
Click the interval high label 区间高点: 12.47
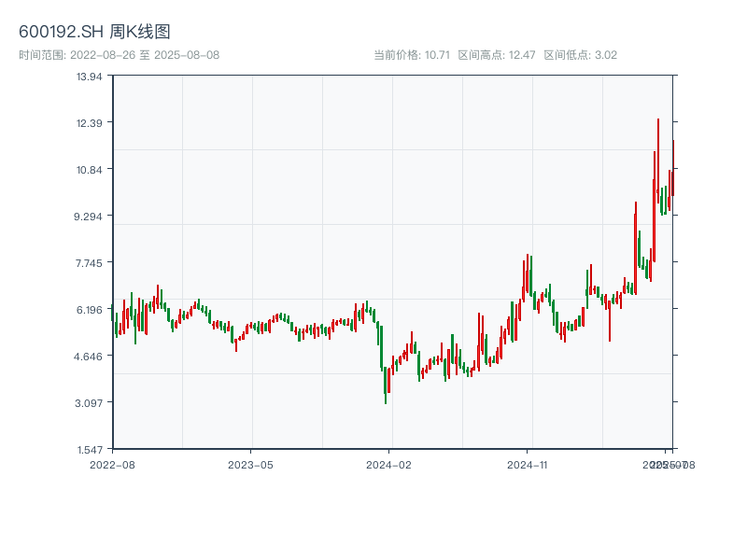tap(497, 55)
